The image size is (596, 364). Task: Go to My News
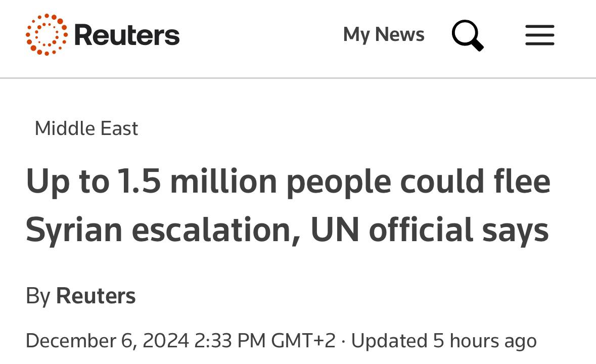(x=384, y=34)
